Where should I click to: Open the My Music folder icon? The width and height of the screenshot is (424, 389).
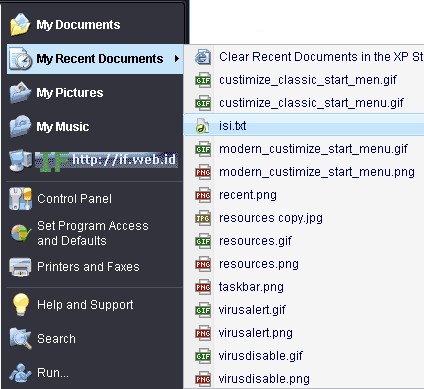tap(20, 126)
